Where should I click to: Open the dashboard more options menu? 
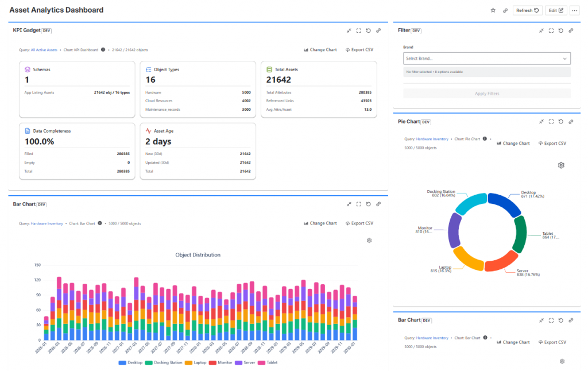point(574,10)
